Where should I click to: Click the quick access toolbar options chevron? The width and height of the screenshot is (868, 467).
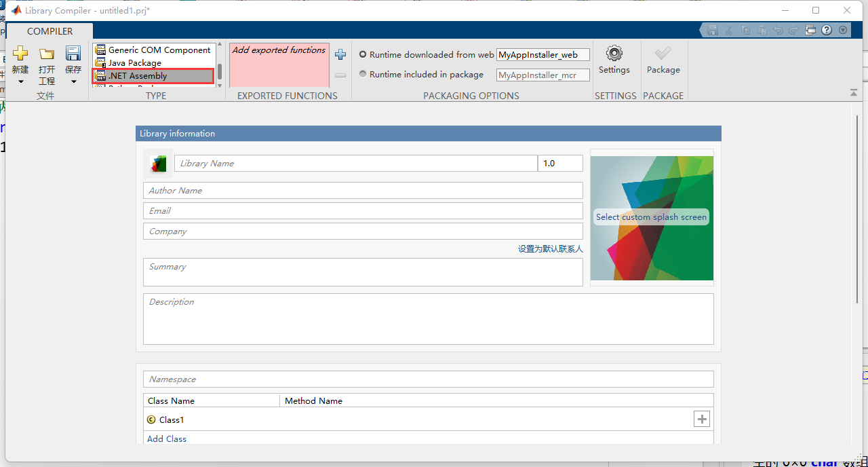pos(842,30)
